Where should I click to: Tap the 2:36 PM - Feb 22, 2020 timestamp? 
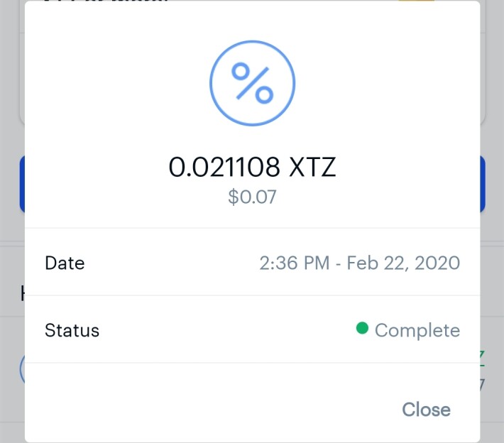(x=360, y=263)
